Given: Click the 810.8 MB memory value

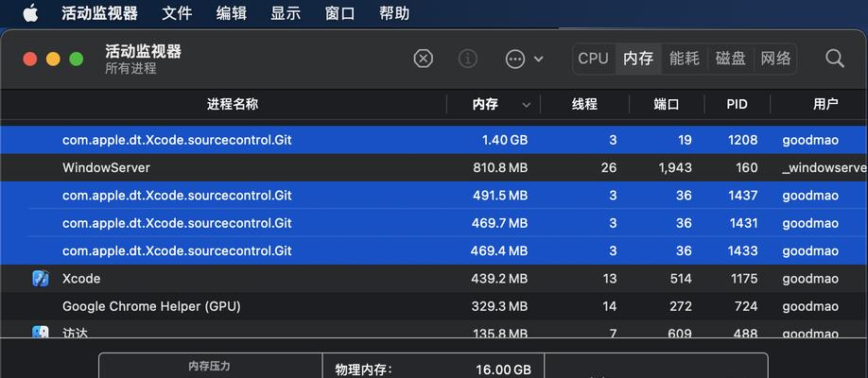Looking at the screenshot, I should (x=500, y=167).
